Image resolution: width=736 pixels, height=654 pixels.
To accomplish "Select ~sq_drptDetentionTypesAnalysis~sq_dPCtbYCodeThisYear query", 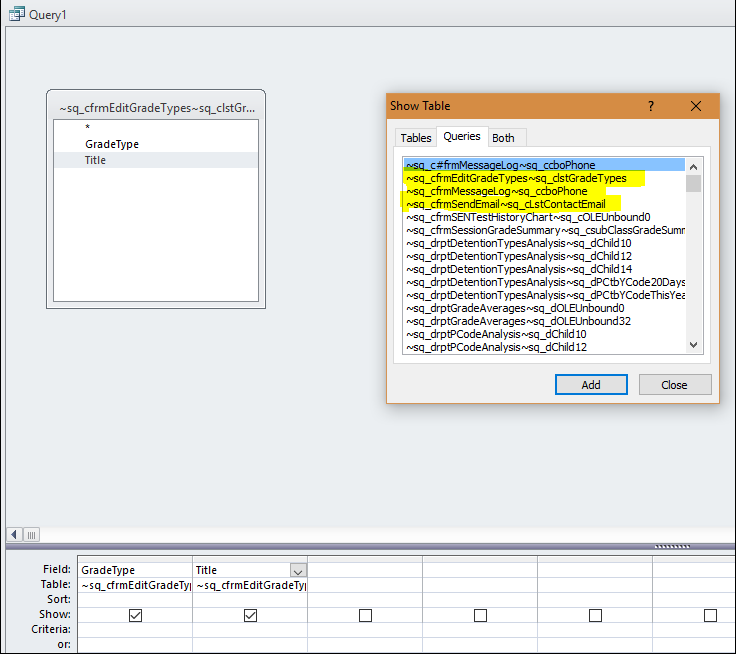I will coord(544,295).
